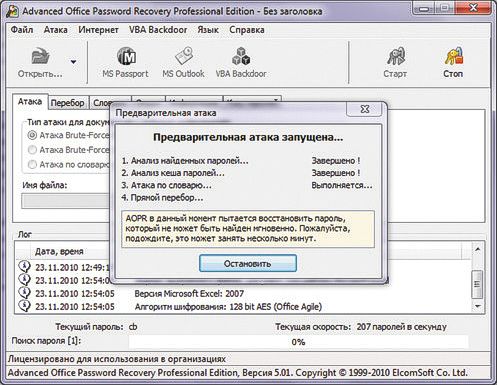This screenshot has width=497, height=385.
Task: Open the Атака menu
Action: [x=55, y=30]
